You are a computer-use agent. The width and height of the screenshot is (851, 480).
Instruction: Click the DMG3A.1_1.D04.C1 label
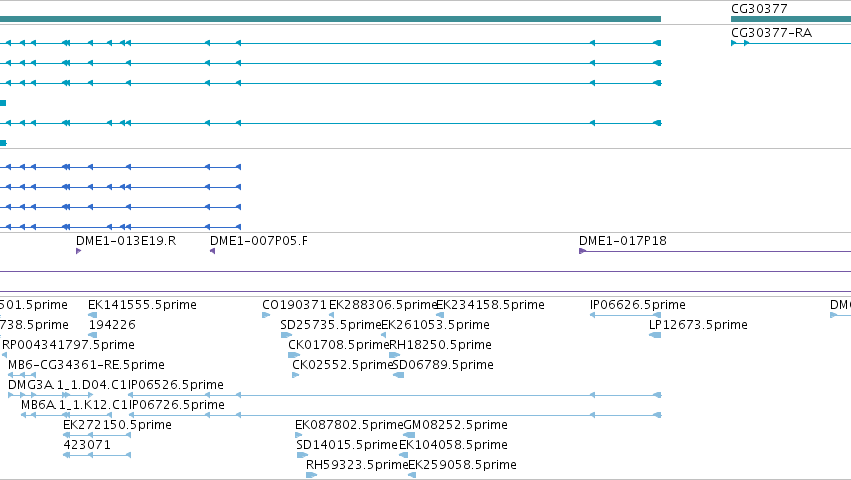tap(67, 385)
